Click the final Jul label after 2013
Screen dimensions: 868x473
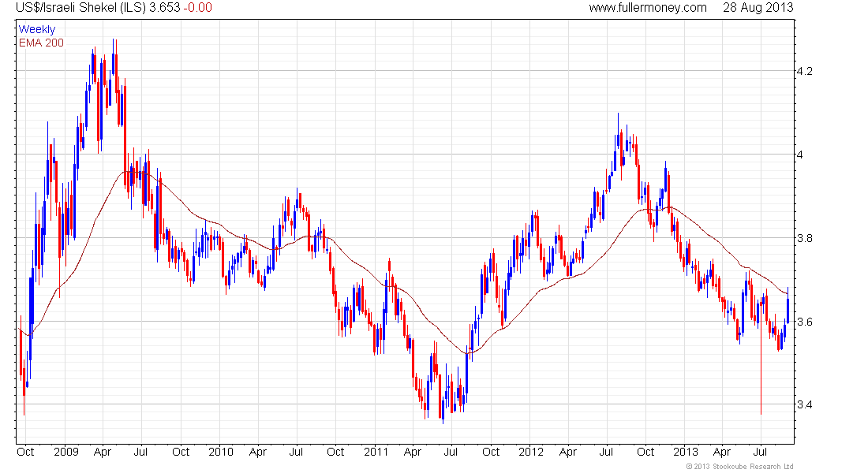(761, 452)
